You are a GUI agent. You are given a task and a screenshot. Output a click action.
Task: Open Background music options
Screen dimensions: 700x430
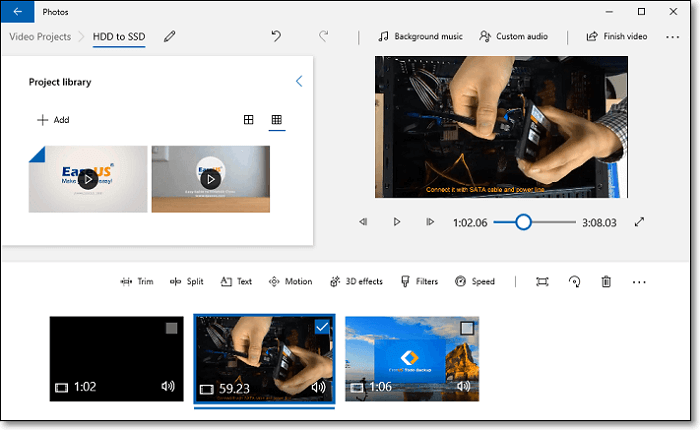coord(419,37)
